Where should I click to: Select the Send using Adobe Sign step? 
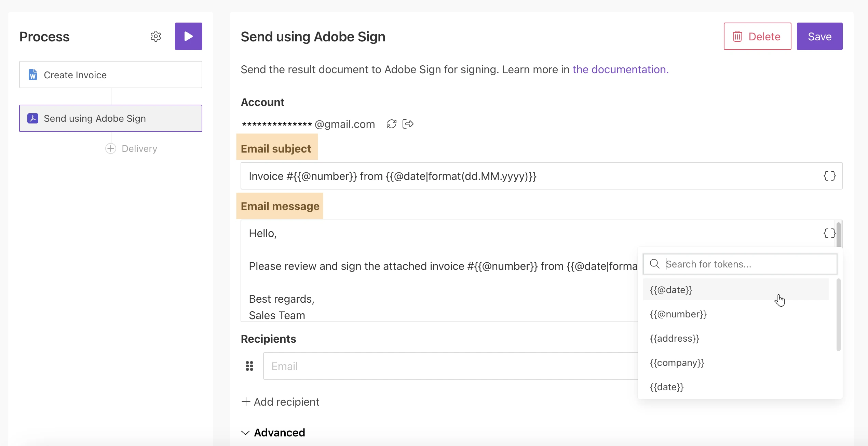[x=111, y=118]
